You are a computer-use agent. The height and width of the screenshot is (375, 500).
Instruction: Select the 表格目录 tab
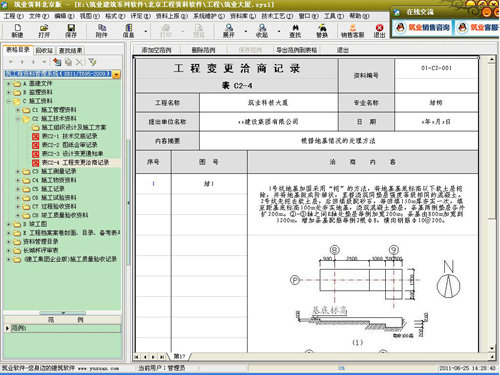18,50
